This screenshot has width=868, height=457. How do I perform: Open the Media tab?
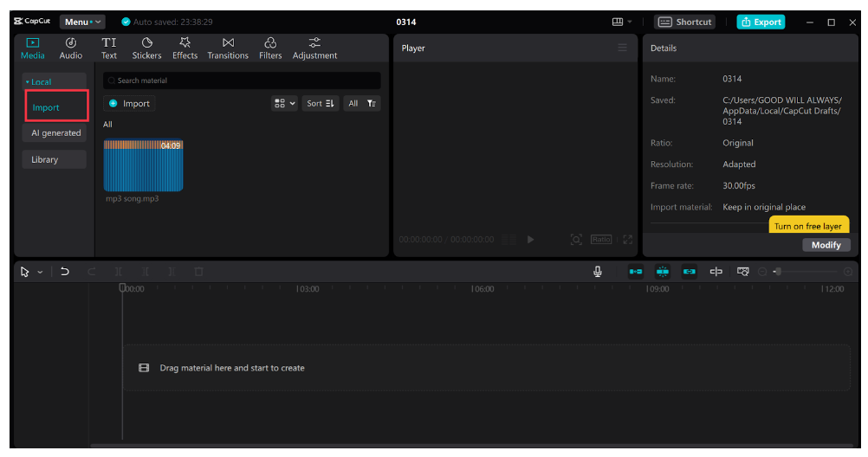click(x=33, y=48)
